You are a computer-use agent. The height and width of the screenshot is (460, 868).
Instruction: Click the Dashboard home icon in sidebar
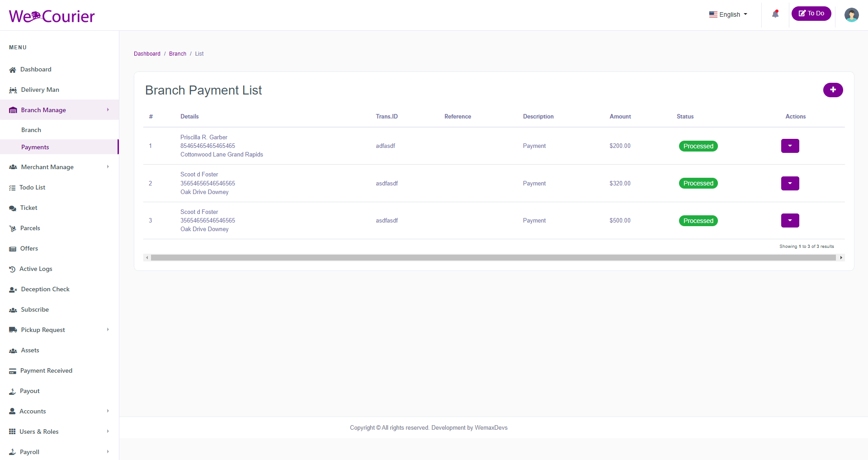[13, 70]
